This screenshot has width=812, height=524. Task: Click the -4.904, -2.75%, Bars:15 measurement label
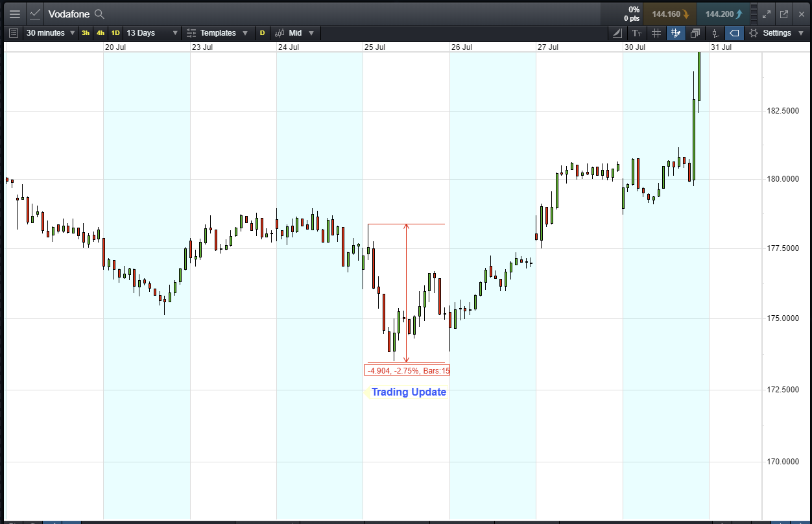coord(407,371)
